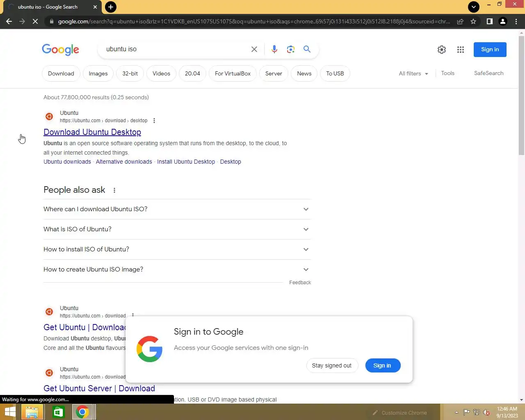The width and height of the screenshot is (525, 420).
Task: Expand What is ISO of Ubuntu
Action: click(177, 229)
